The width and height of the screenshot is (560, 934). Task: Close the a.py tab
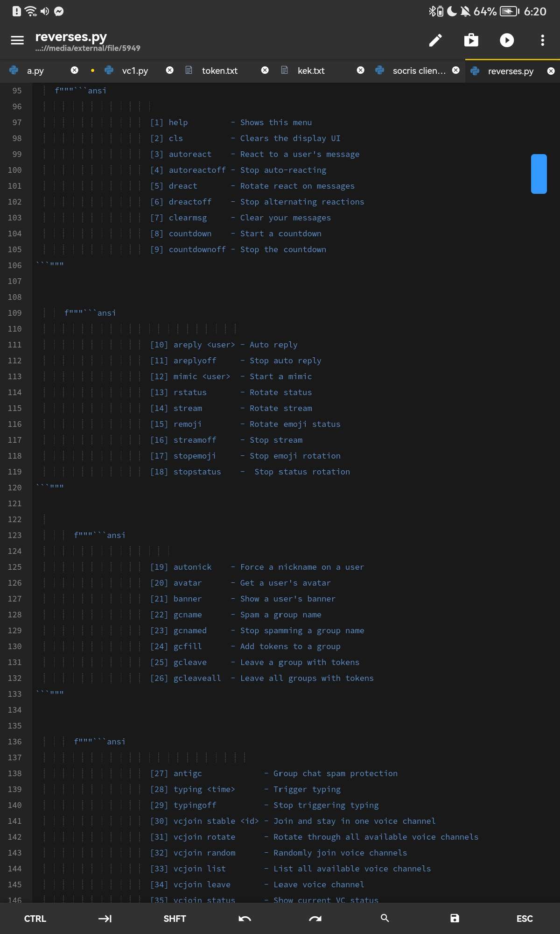75,71
